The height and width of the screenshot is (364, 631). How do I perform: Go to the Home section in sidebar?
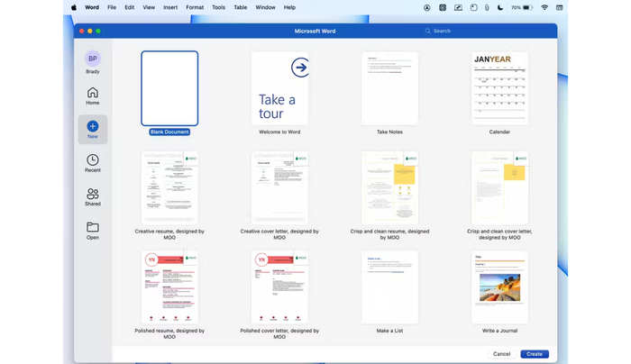pos(93,96)
